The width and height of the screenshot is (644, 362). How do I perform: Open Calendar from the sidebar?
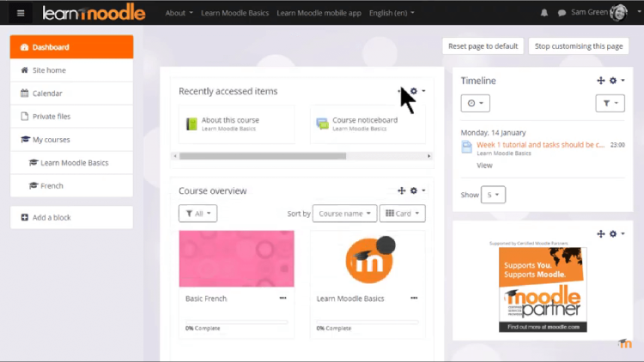[x=71, y=94]
